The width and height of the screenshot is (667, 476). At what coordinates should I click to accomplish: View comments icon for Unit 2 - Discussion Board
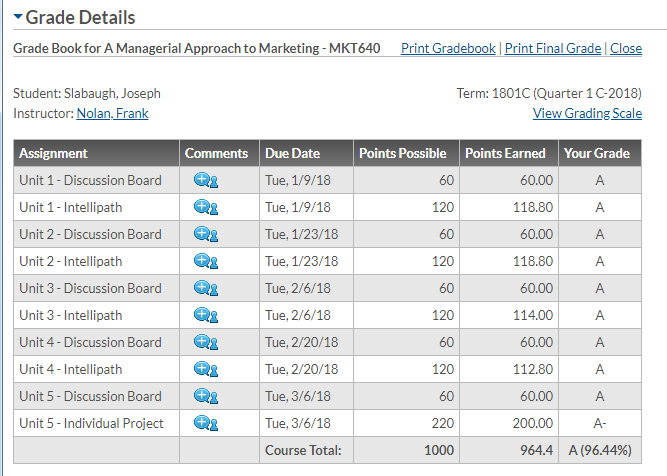click(206, 234)
